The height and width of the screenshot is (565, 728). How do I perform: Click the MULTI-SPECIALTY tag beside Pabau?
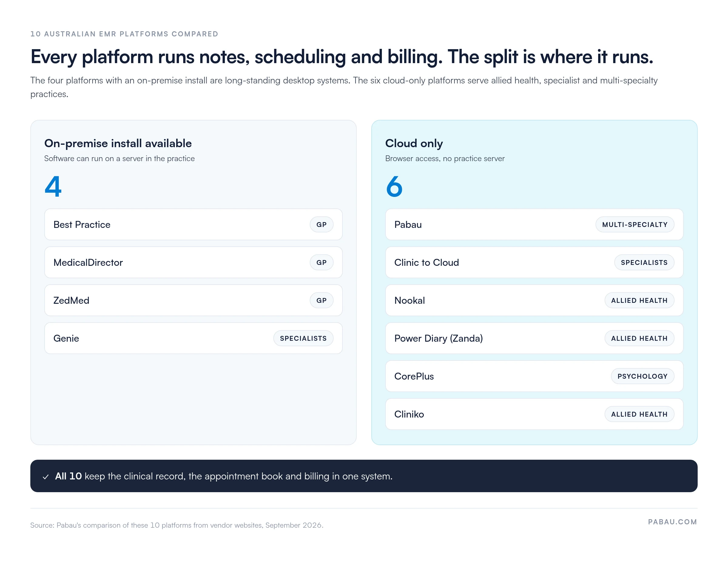(x=635, y=225)
